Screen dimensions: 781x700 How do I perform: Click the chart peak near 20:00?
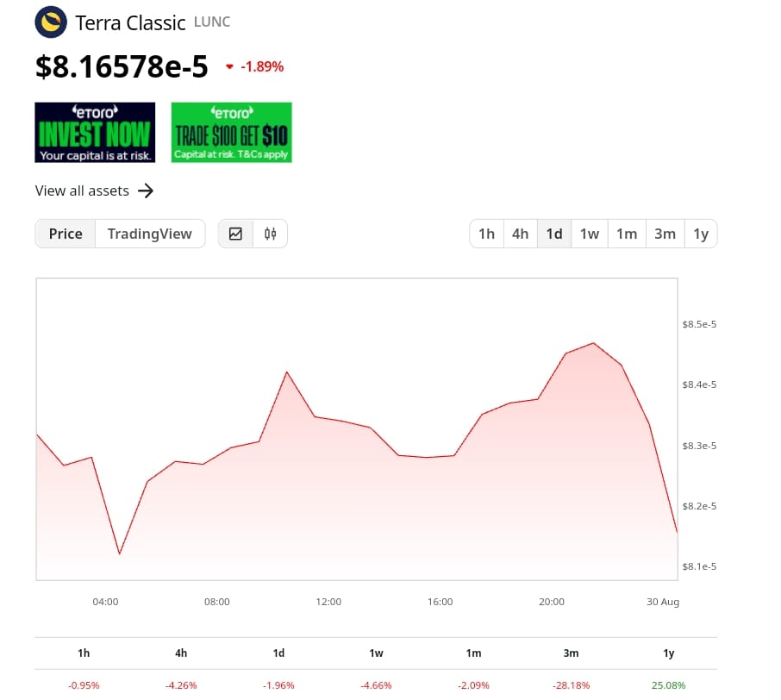coord(592,343)
